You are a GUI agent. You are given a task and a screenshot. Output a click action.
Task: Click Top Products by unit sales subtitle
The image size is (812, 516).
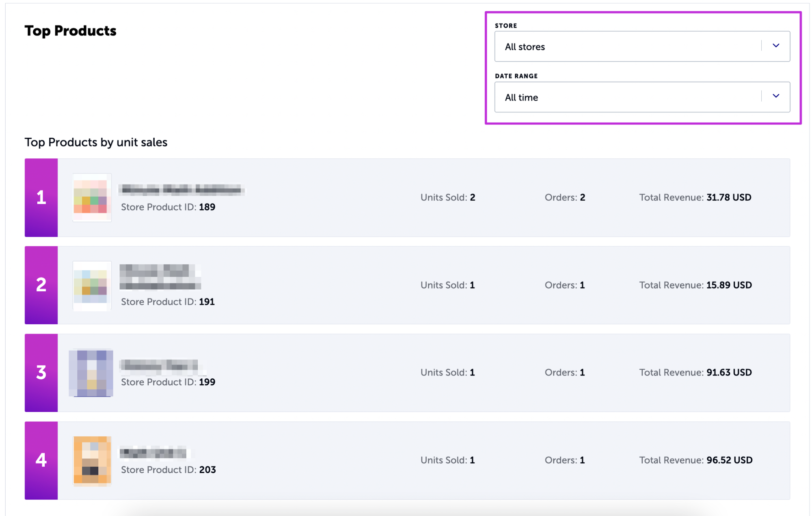[x=96, y=142]
